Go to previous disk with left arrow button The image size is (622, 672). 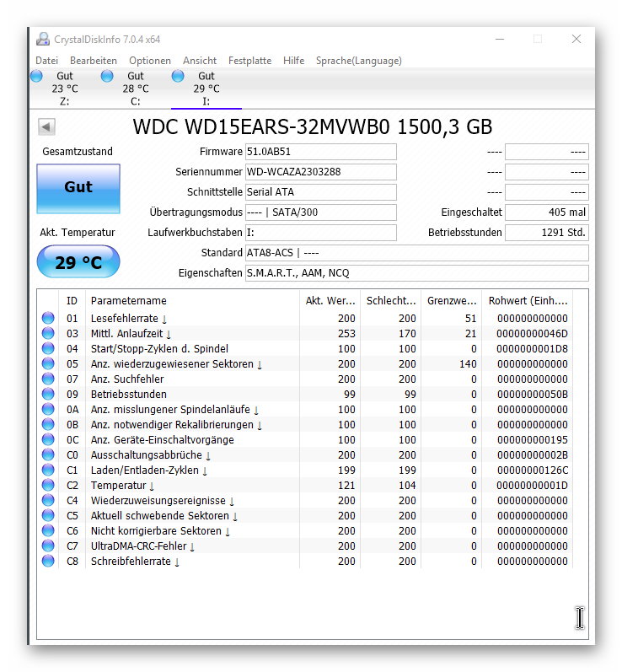[46, 126]
